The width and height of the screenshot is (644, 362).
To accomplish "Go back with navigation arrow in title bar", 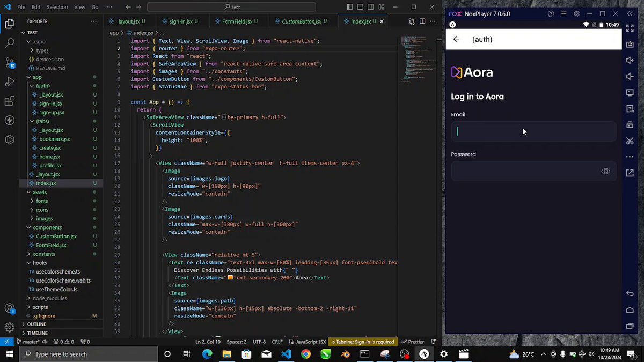I will coord(128,7).
